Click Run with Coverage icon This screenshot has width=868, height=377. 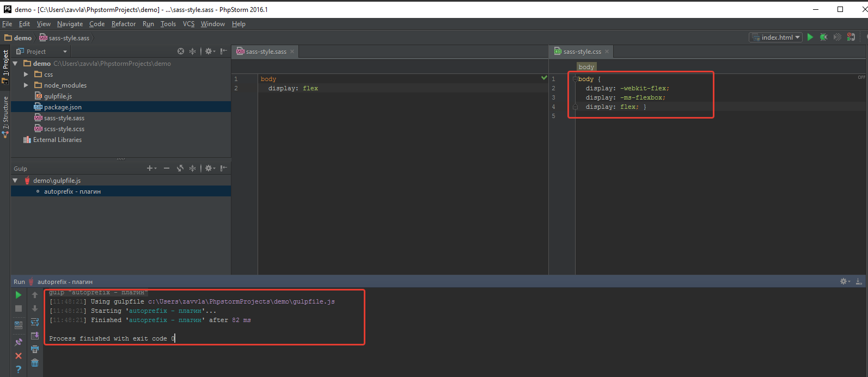[838, 37]
